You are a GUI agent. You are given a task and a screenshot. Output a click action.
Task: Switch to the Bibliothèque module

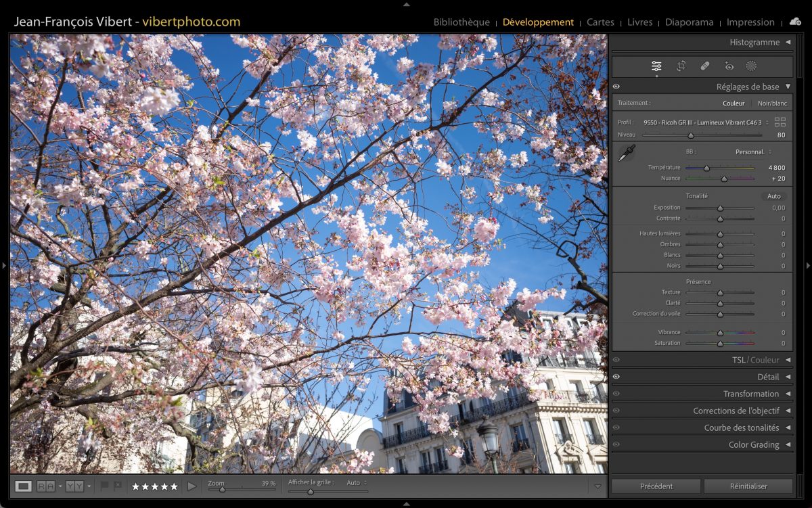tap(461, 22)
